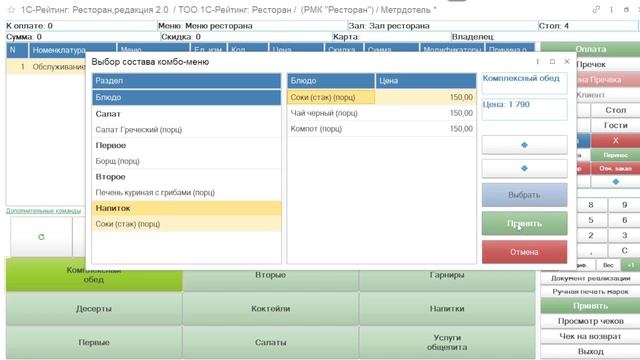Click the Стол button on right panel

616,110
